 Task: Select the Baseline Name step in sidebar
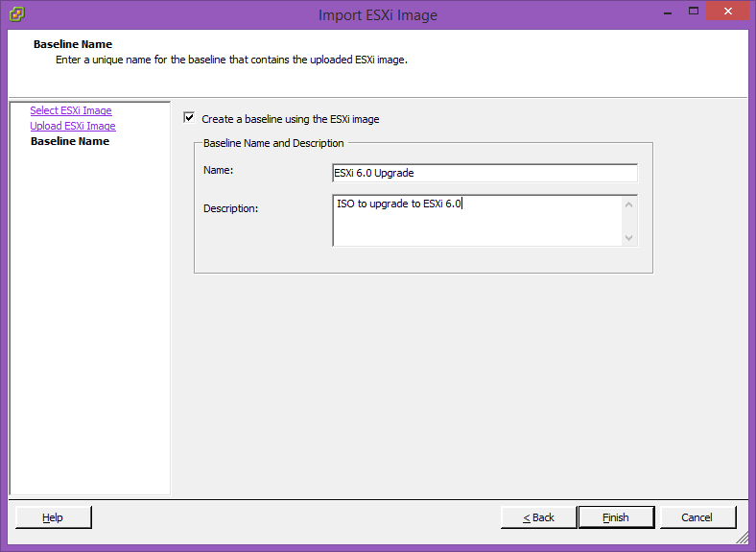pos(70,141)
